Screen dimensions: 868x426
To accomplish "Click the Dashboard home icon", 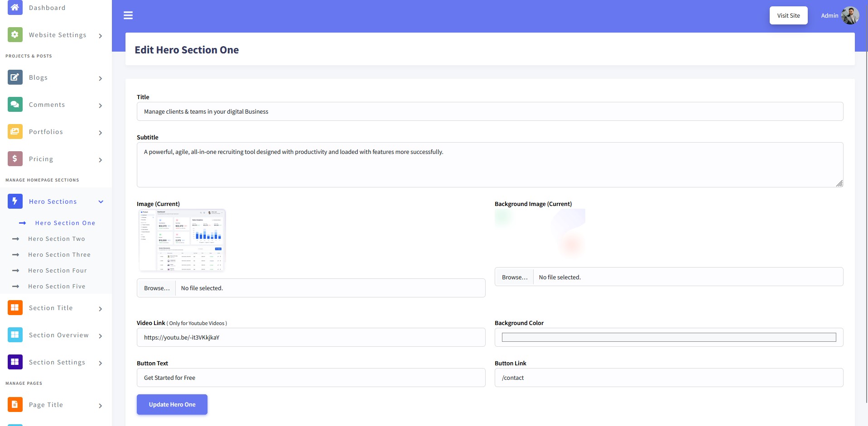I will tap(15, 7).
